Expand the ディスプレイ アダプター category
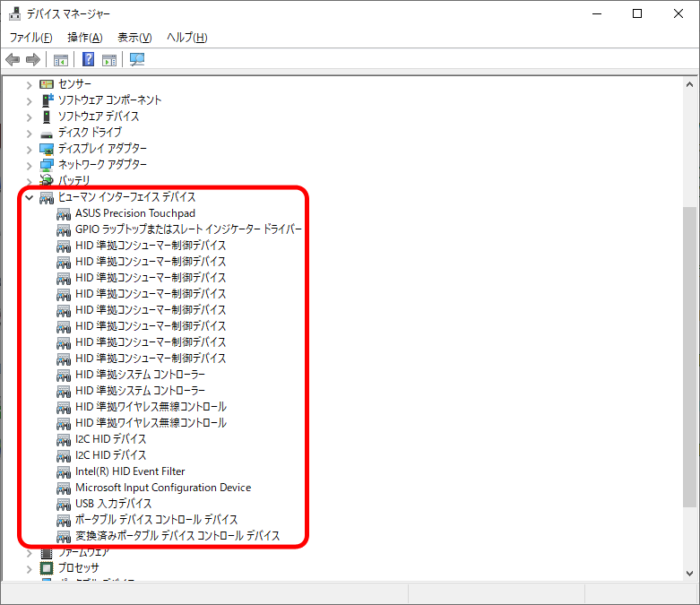 pos(29,150)
